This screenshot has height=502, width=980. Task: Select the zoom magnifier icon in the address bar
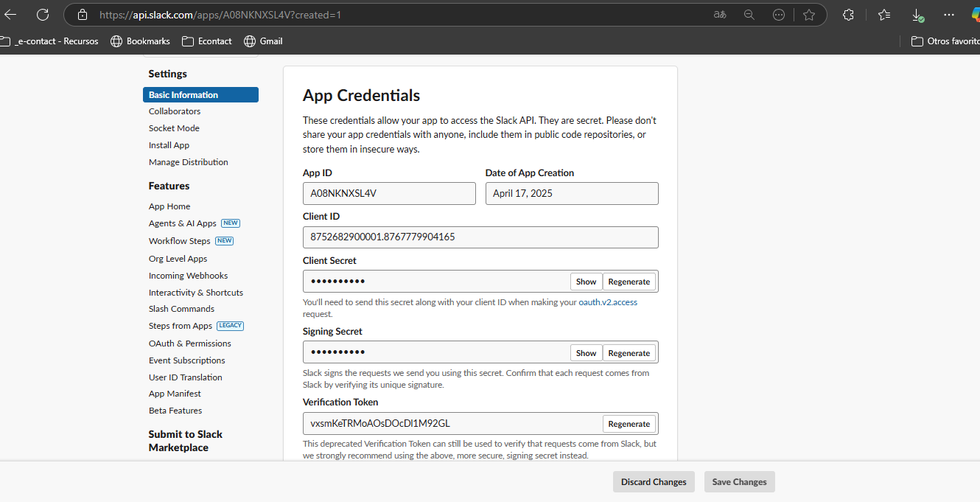(x=749, y=14)
